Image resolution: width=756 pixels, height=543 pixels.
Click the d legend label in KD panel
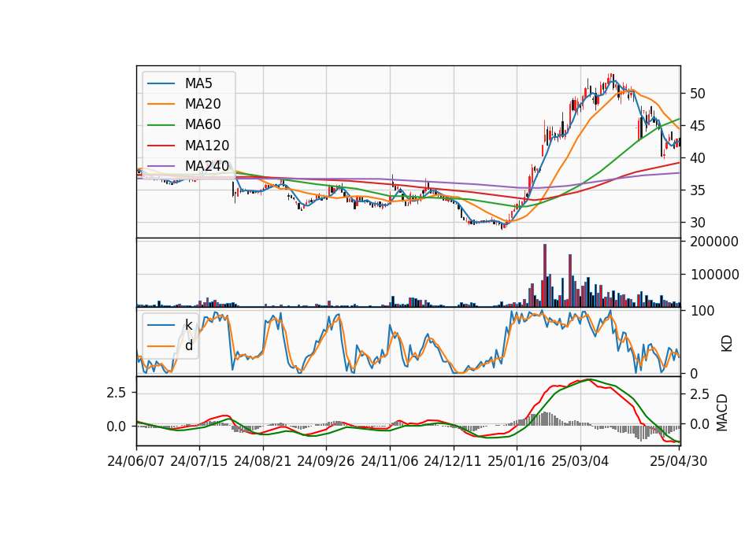coord(189,345)
